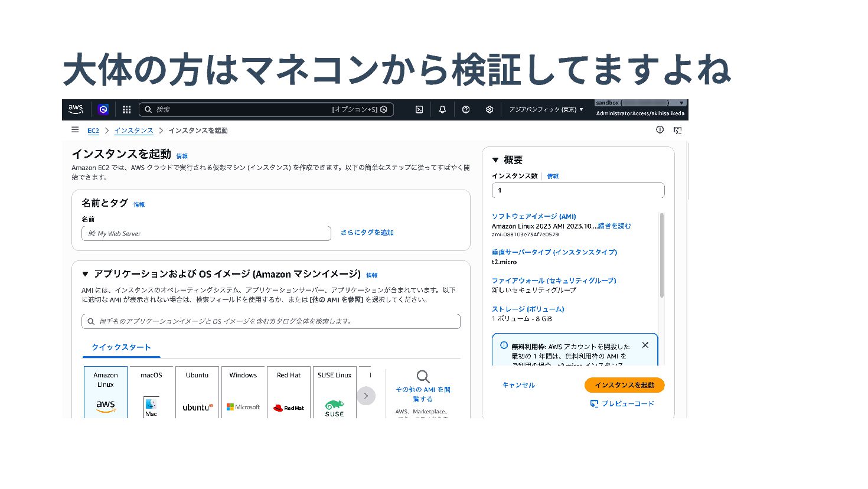Click the インスタンス数 number field

coord(578,190)
